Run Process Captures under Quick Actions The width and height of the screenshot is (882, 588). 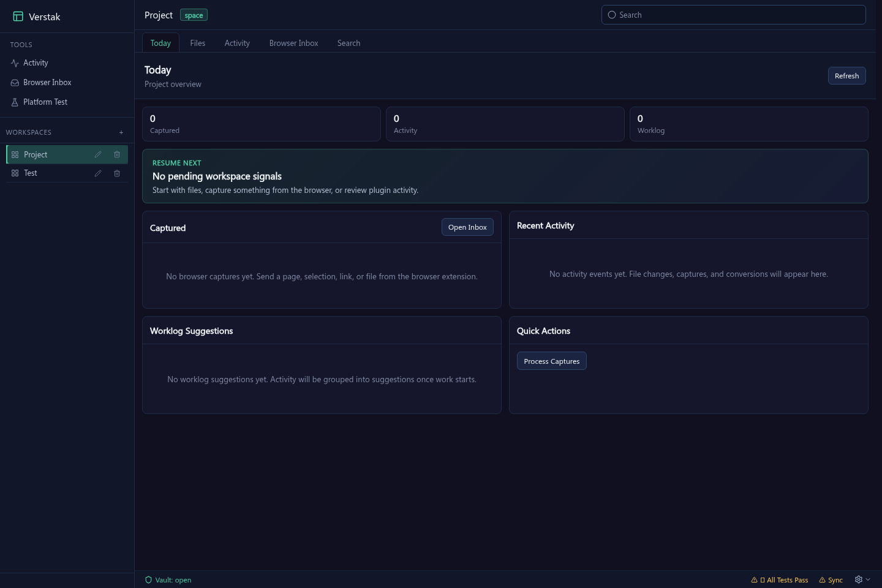pos(552,361)
